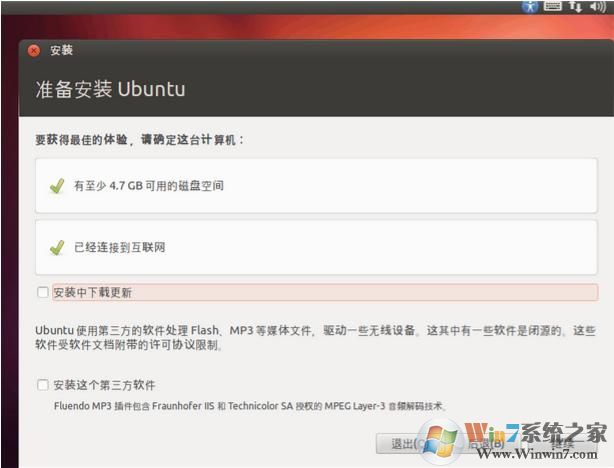This screenshot has width=614, height=468.
Task: Open the sound volume indicator
Action: [598, 6]
